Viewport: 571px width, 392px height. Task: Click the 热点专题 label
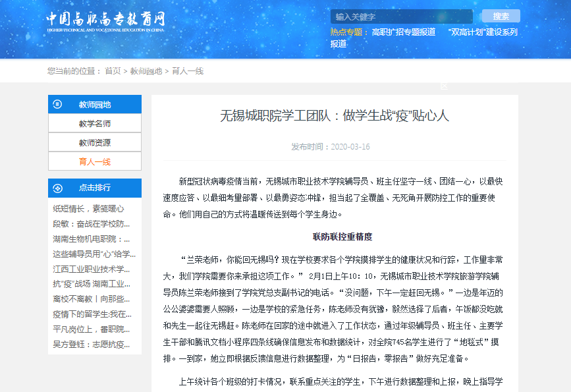coord(346,32)
